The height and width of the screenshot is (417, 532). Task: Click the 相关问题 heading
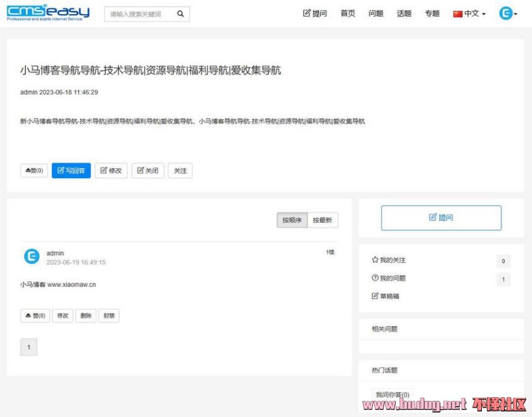pos(384,329)
